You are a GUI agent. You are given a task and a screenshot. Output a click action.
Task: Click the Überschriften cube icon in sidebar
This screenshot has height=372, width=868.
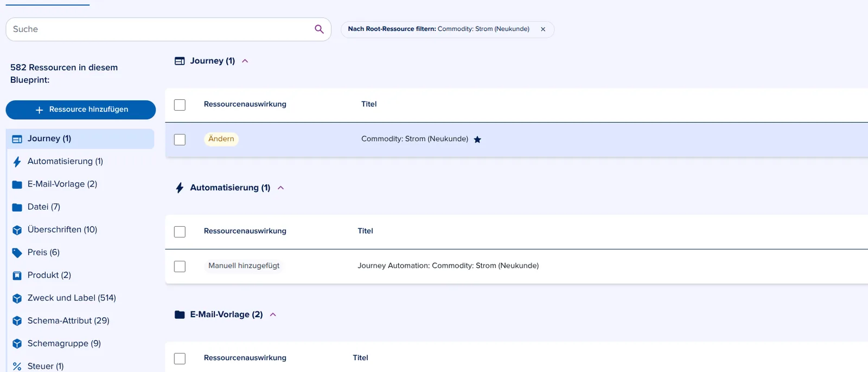(17, 230)
